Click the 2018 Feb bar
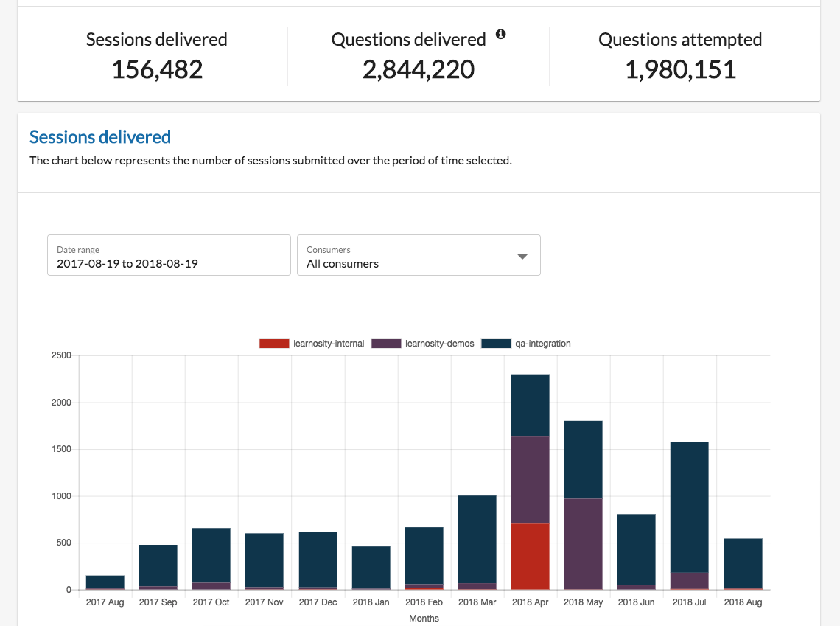Screen dimensions: 840x626 coord(424,558)
